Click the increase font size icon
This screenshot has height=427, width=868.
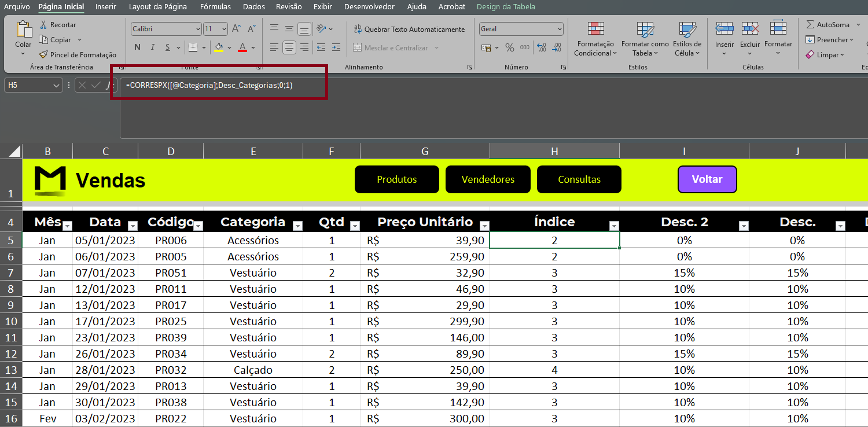tap(236, 29)
